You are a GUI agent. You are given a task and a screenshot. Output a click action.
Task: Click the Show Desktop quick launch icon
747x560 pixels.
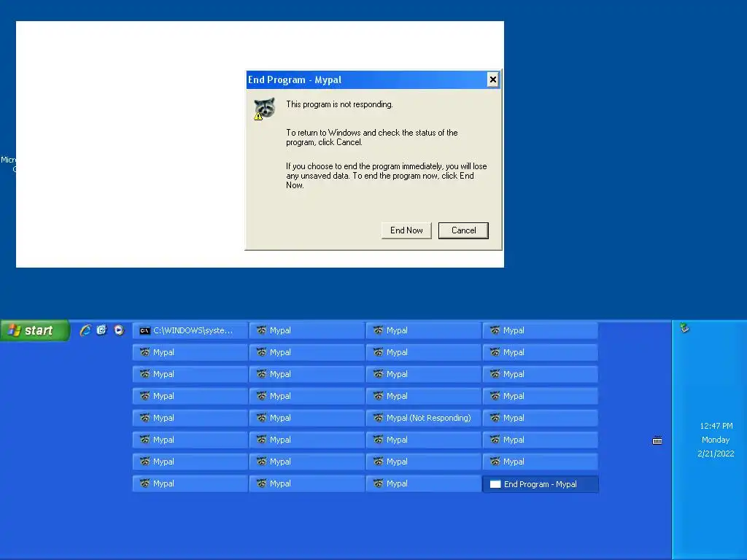click(102, 330)
